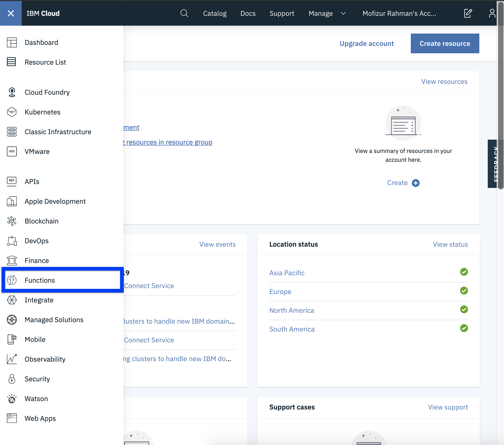Open the North America location link
Screen dimensions: 504x445
(292, 310)
